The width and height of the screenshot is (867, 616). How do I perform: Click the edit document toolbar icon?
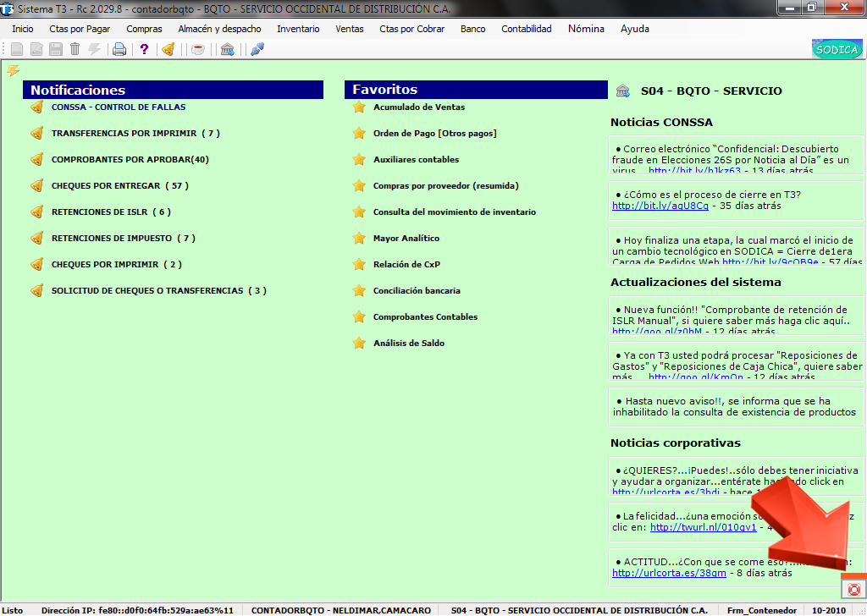36,49
